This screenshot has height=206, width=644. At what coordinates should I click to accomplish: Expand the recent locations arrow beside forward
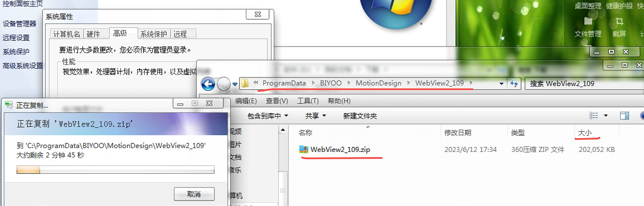(x=235, y=84)
